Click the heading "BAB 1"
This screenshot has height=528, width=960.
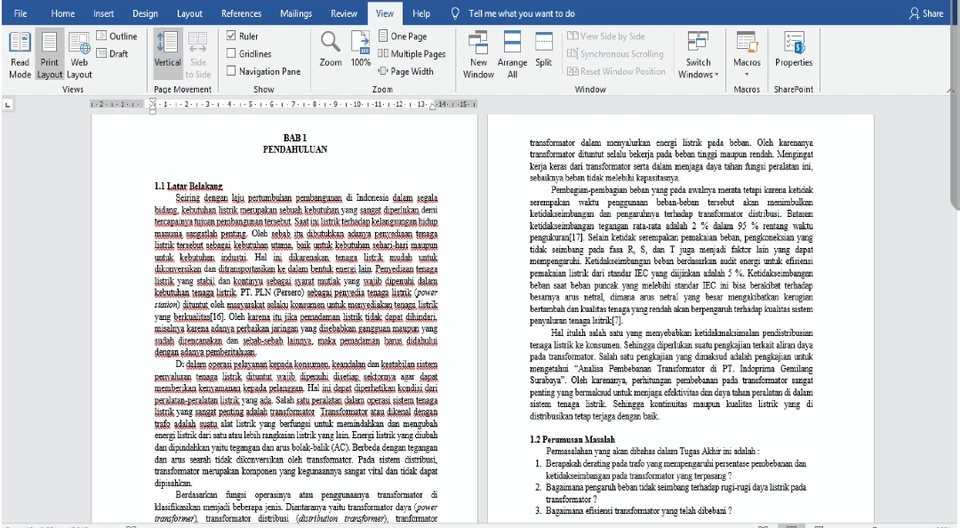pos(295,138)
